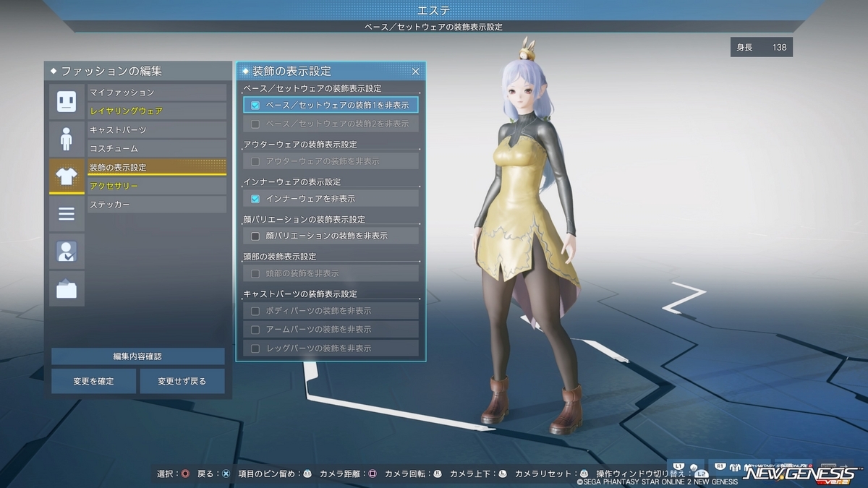Screen dimensions: 868x488
Task: Click the square button icon for カメラ距離
Action: [373, 474]
